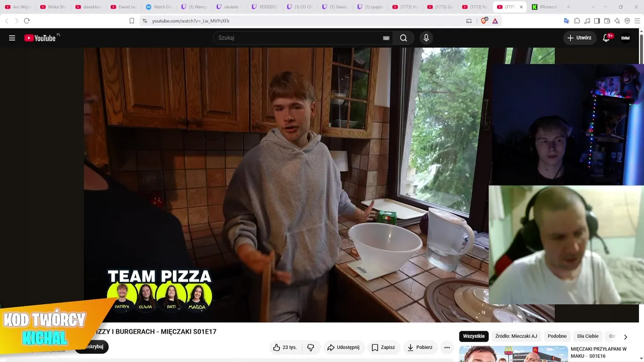Open the browser main menu
Screen dimensions: 644x362
[x=637, y=21]
